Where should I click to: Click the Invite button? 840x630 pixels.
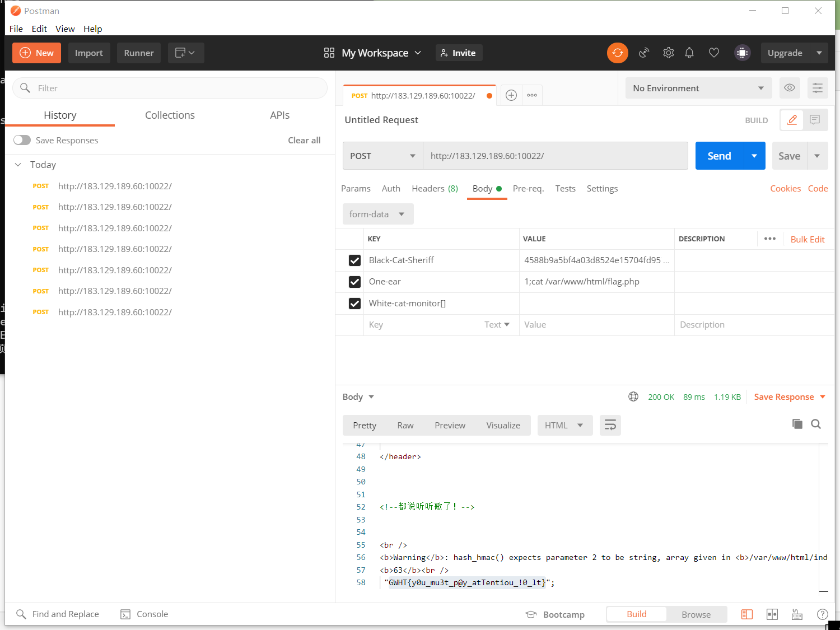coord(459,53)
